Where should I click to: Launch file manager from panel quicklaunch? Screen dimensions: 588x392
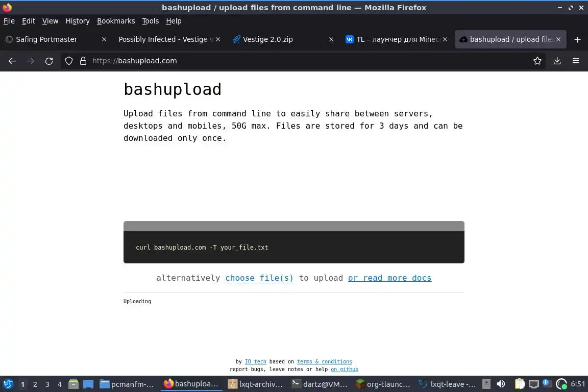click(x=73, y=384)
